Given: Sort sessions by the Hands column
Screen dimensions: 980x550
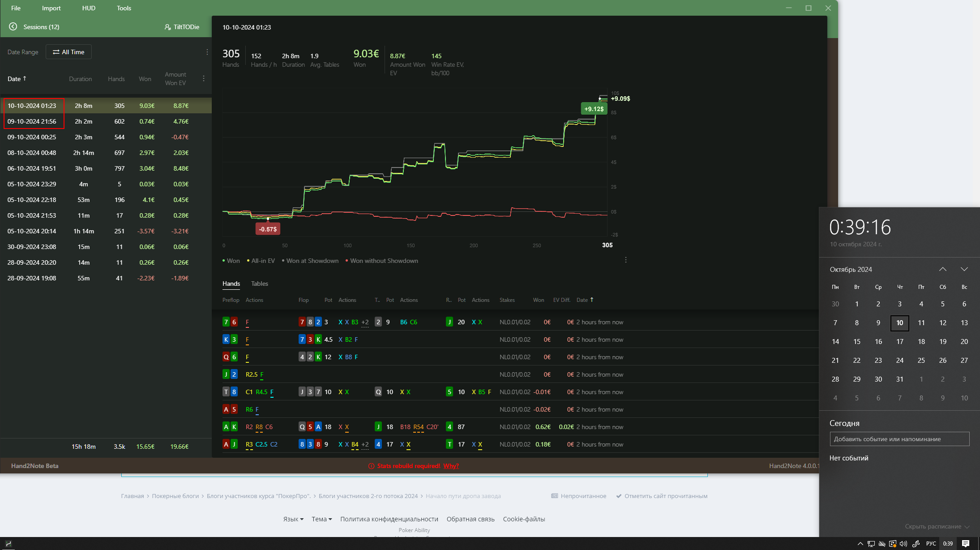Looking at the screenshot, I should tap(116, 79).
